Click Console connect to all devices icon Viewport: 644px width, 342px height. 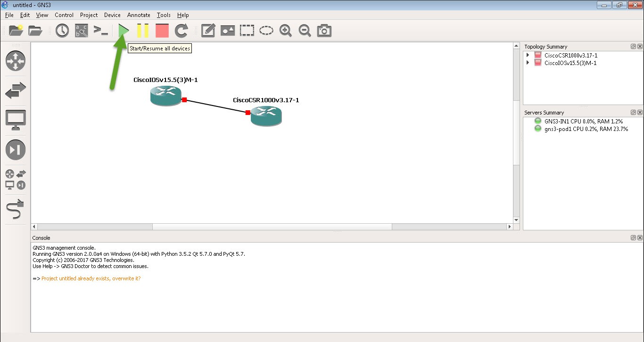point(100,31)
